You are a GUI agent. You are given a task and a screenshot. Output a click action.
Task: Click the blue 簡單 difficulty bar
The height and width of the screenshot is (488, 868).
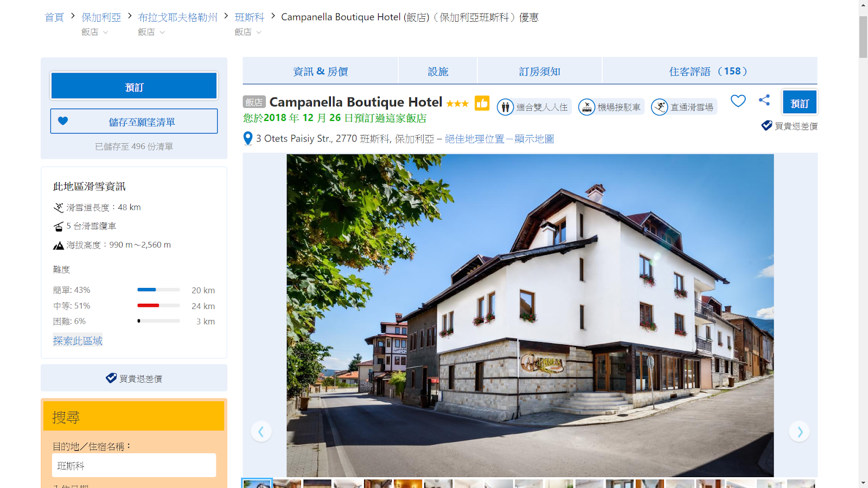(x=146, y=290)
